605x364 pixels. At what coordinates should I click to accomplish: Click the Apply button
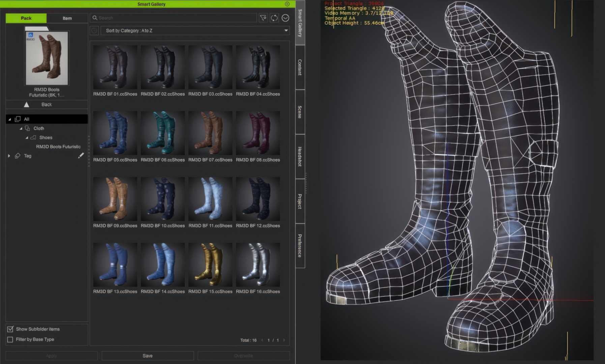pos(52,356)
